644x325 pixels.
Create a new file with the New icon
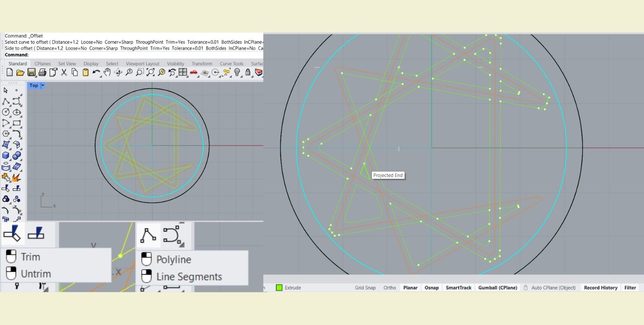point(9,73)
